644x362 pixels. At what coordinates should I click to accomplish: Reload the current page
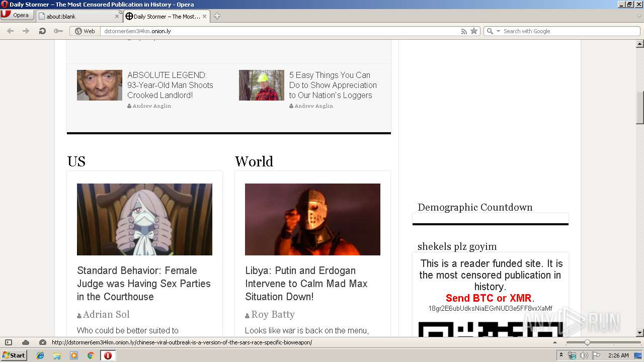(x=42, y=31)
